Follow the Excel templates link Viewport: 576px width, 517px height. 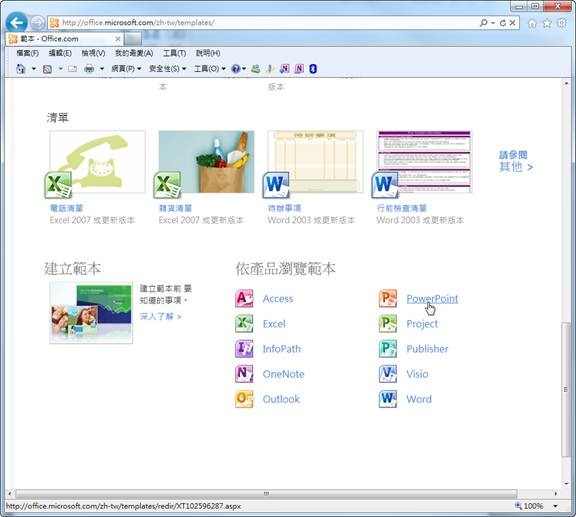tap(274, 324)
